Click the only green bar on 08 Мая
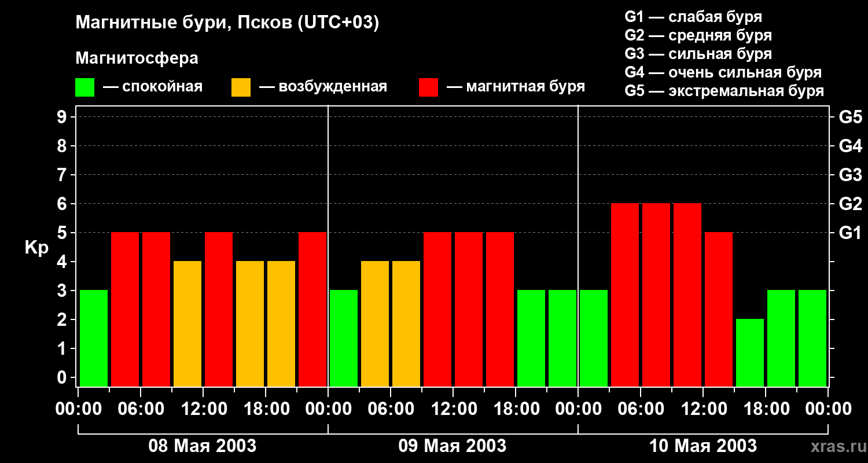 (94, 338)
